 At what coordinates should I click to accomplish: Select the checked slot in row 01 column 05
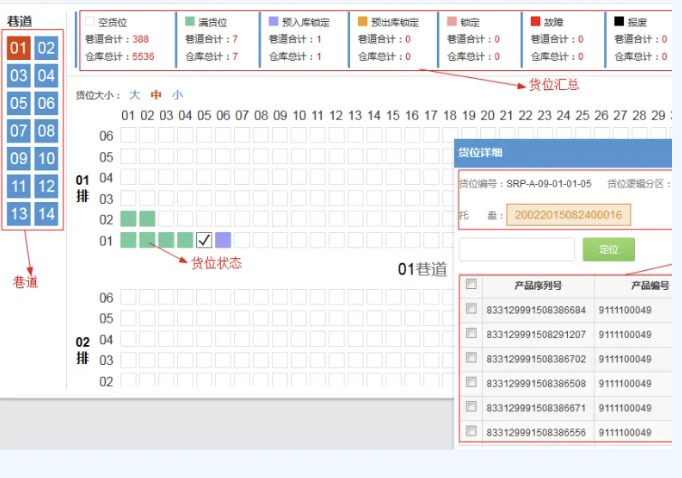tap(204, 240)
